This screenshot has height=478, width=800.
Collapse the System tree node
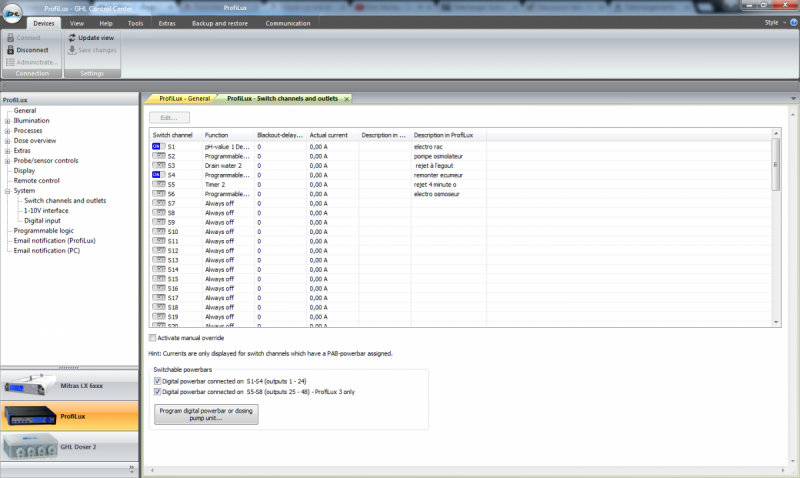coord(7,190)
